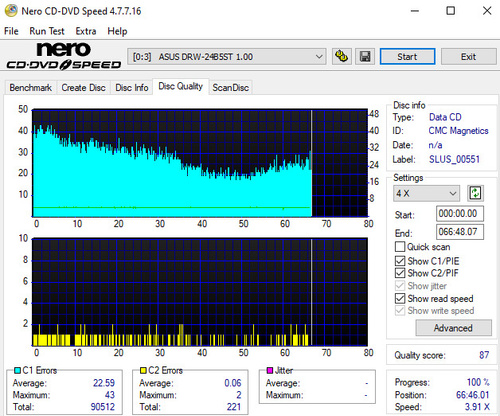Open the Extra menu
This screenshot has width=500, height=416.
pyautogui.click(x=86, y=31)
